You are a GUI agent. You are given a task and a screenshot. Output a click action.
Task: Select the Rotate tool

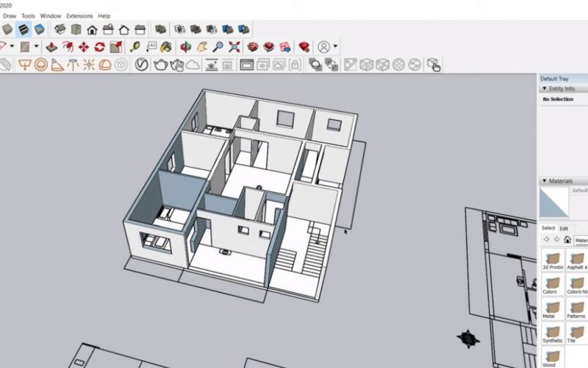[100, 47]
